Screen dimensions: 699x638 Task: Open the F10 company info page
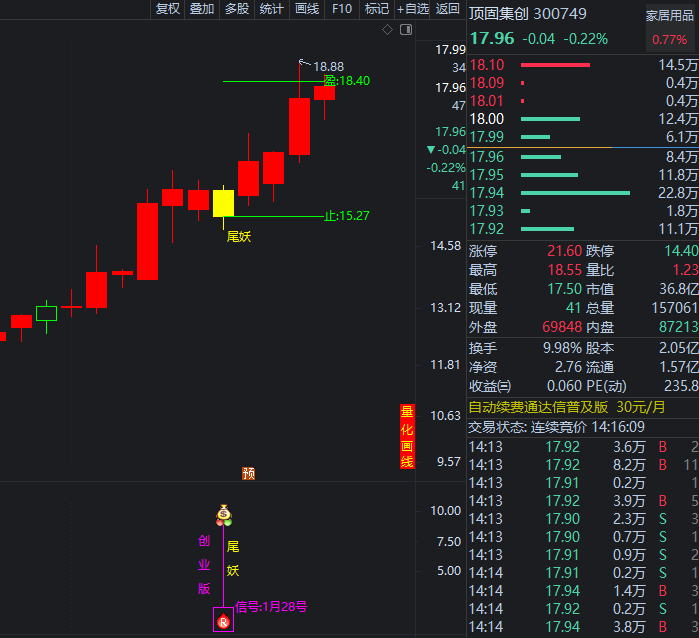342,9
